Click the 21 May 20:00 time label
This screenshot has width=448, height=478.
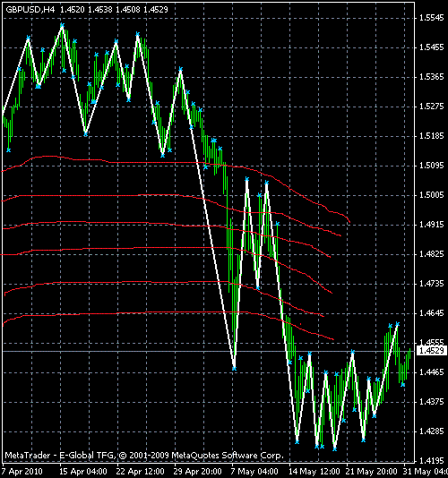point(372,472)
